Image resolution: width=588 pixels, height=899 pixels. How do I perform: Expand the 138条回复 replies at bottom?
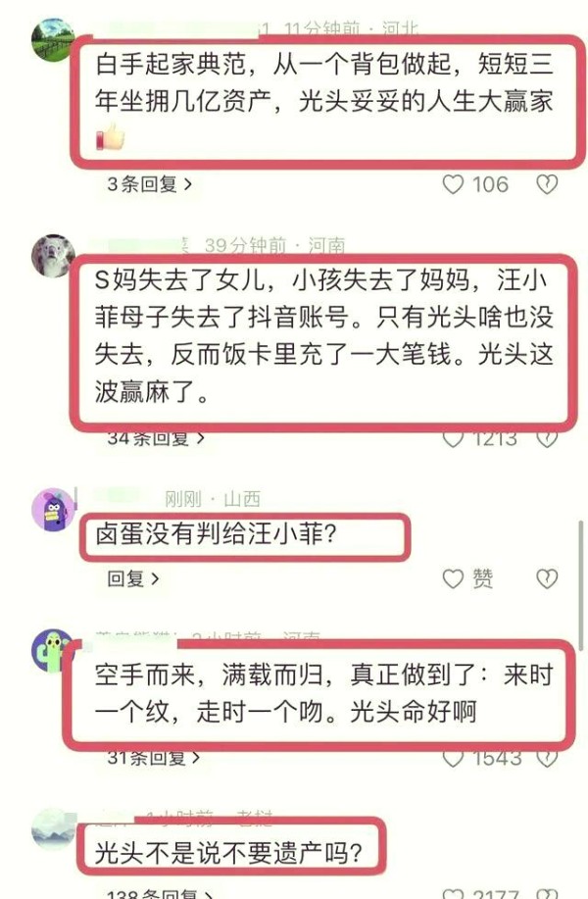click(160, 893)
